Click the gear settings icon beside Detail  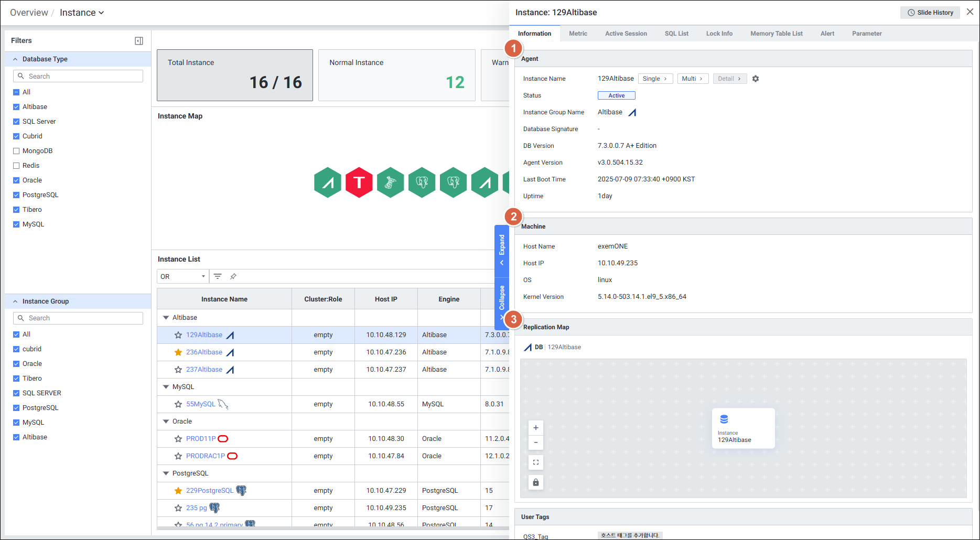point(756,79)
